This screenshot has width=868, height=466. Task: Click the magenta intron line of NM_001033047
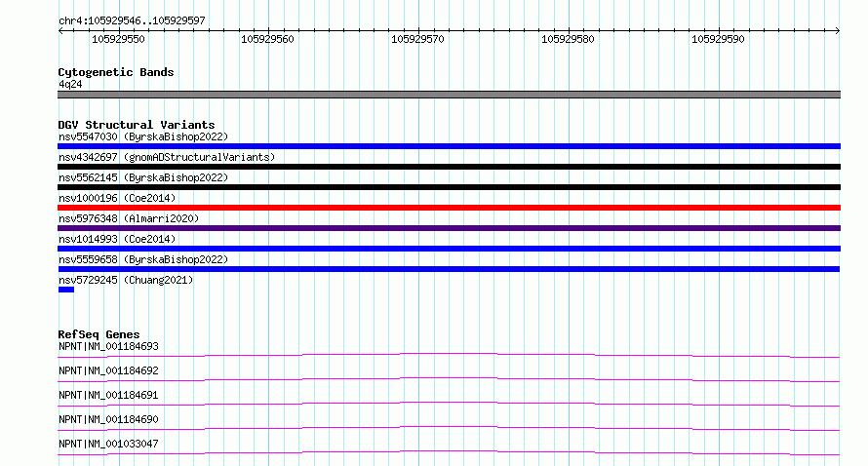(449, 450)
